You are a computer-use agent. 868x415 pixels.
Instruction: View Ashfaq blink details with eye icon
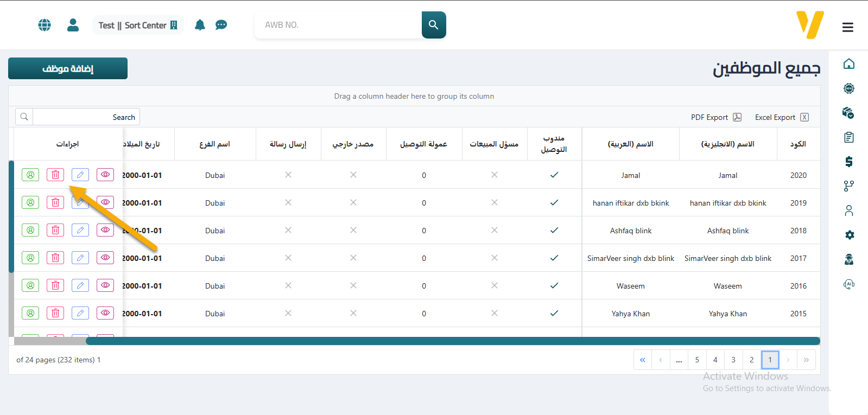coord(105,230)
